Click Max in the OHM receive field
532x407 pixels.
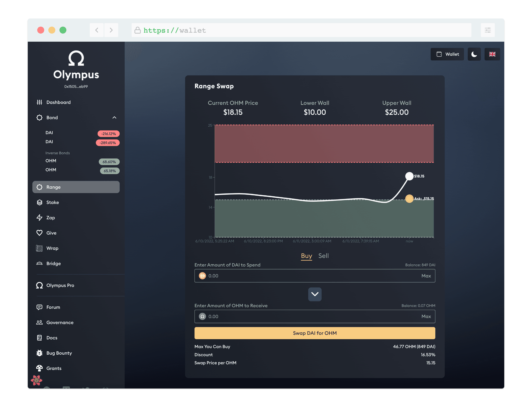point(426,316)
